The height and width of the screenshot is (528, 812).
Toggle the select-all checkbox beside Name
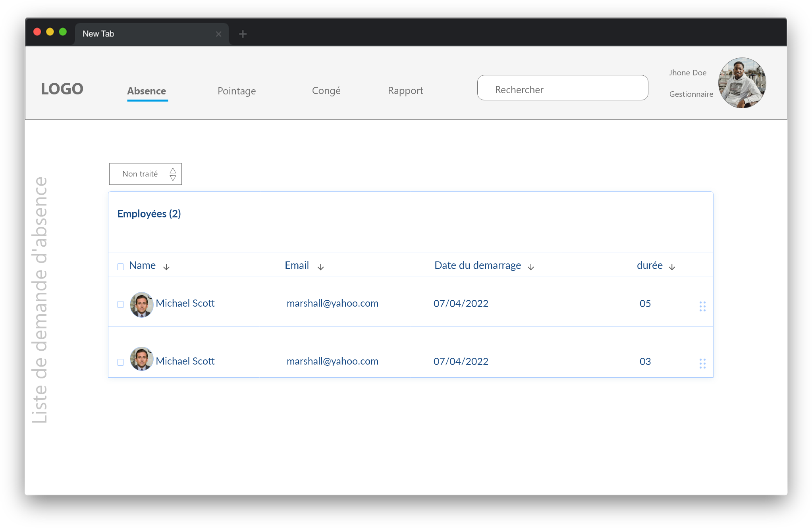pos(120,267)
